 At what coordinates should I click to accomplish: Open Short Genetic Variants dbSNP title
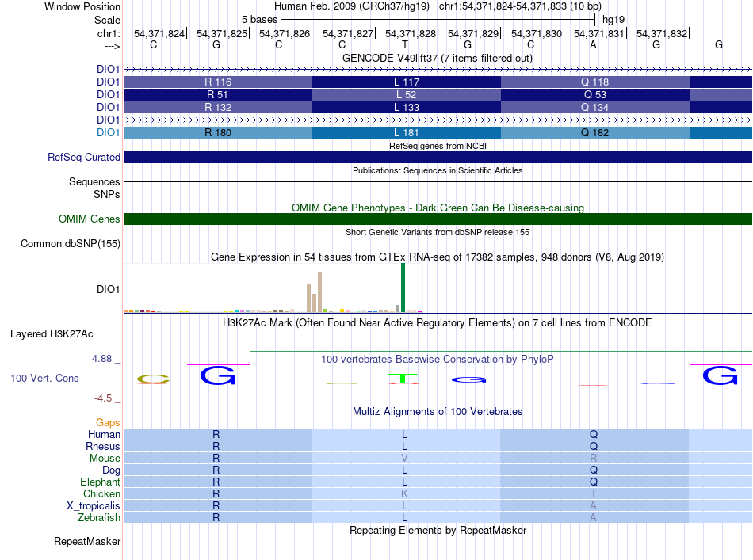tap(438, 232)
